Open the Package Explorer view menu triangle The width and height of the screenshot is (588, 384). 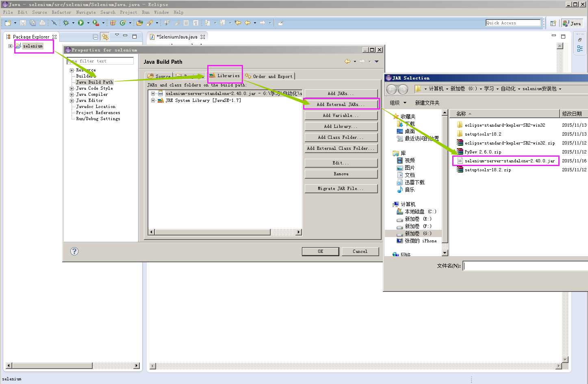tap(117, 36)
